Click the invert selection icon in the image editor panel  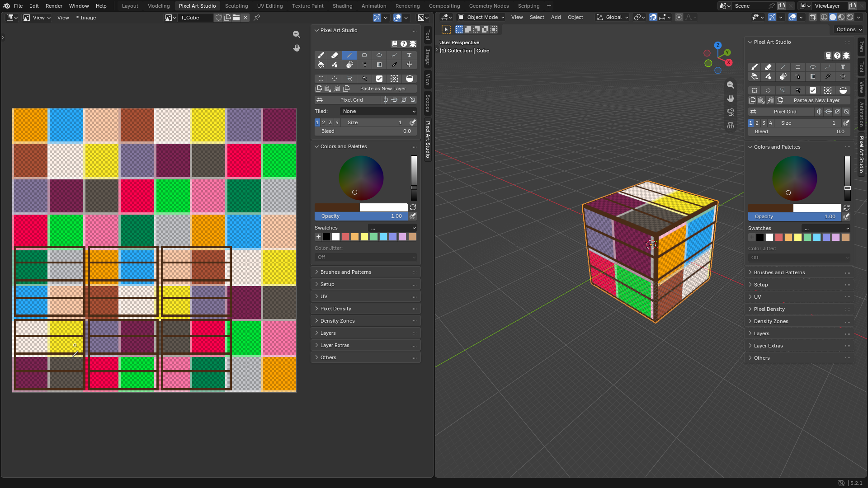409,79
